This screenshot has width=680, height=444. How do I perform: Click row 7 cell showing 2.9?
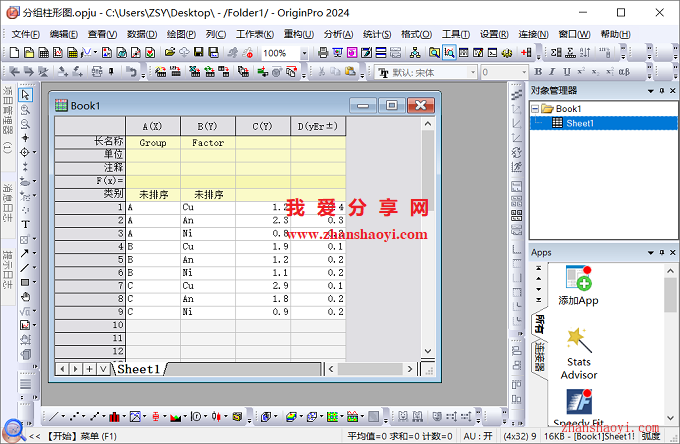263,286
